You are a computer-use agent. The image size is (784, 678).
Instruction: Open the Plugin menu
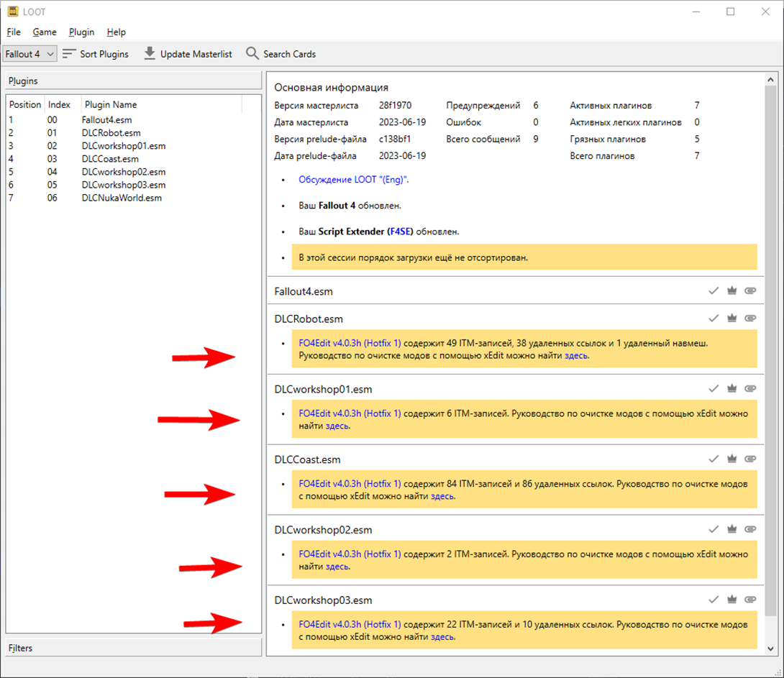81,32
